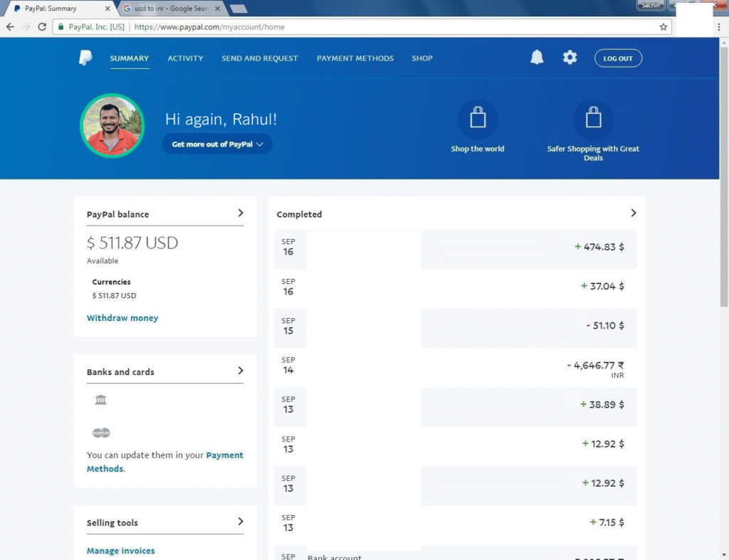Expand Get more out of PayPal
Viewport: 729px width, 560px height.
click(x=217, y=144)
